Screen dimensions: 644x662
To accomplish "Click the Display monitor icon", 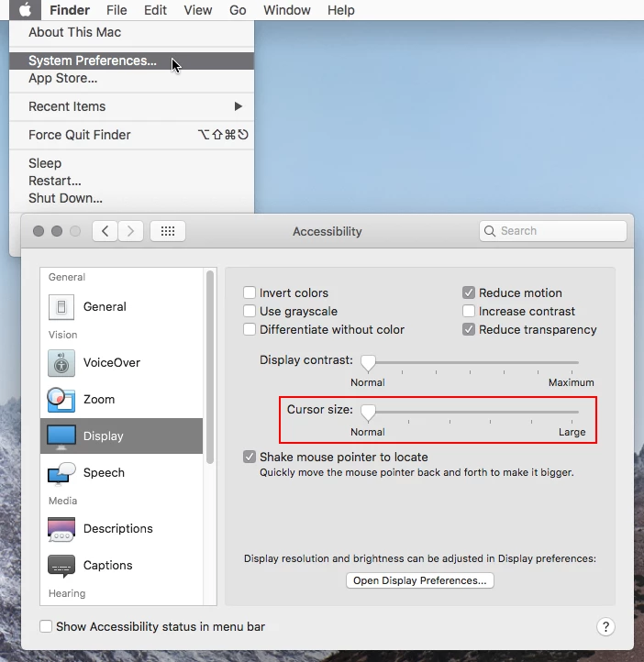I will [61, 436].
